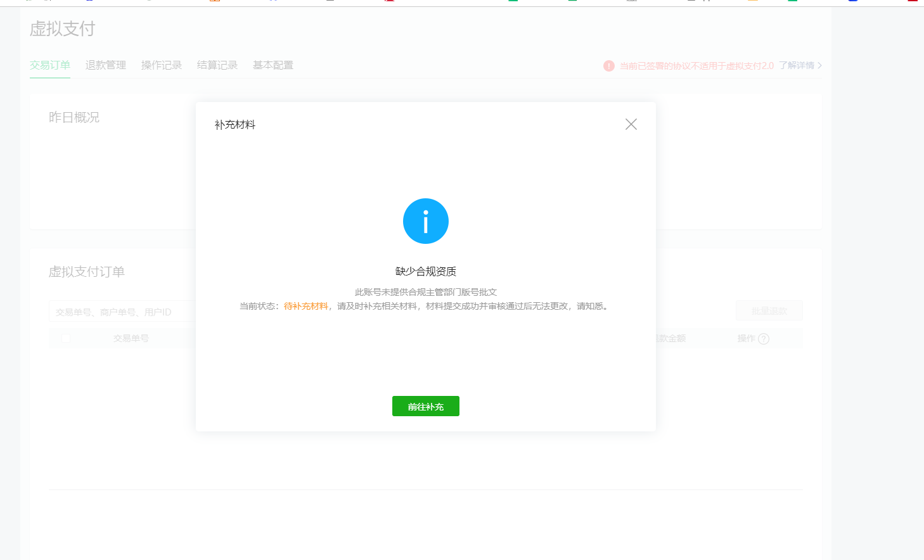
Task: Click the 了解详情 link
Action: [797, 66]
